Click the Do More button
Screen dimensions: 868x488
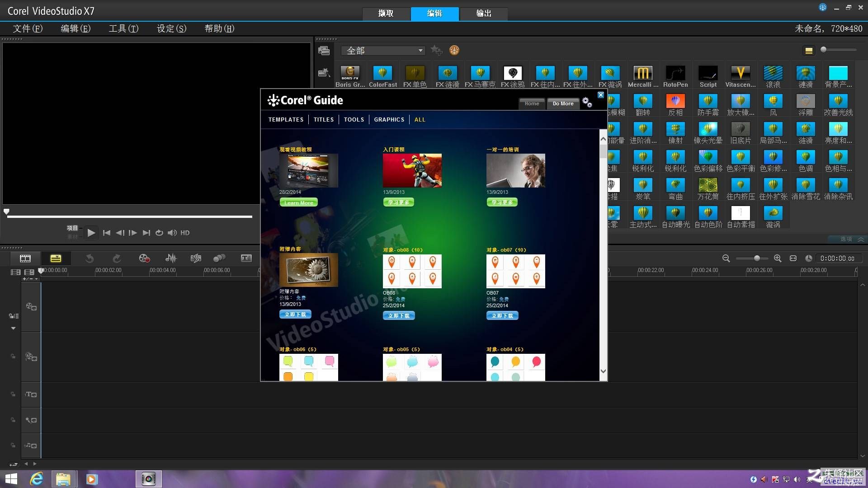tap(563, 103)
